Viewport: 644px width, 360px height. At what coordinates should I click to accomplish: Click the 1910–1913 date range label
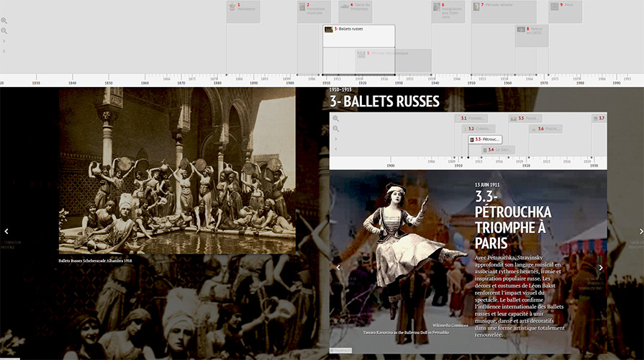pos(340,89)
